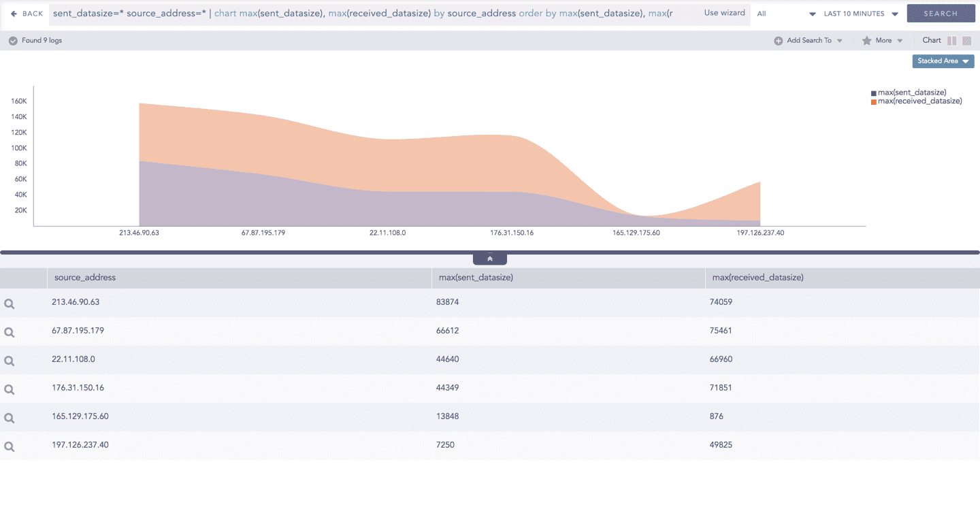This screenshot has height=526, width=980.
Task: Click the magnifier icon for 165.129.175.60
Action: (x=10, y=418)
